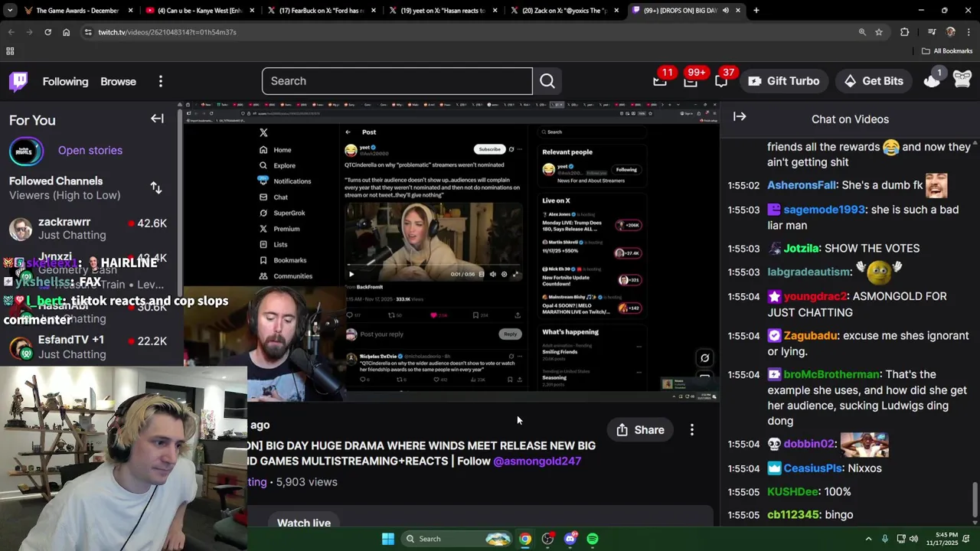Switch to the yeet on X tab
This screenshot has height=551, width=980.
coord(443,11)
